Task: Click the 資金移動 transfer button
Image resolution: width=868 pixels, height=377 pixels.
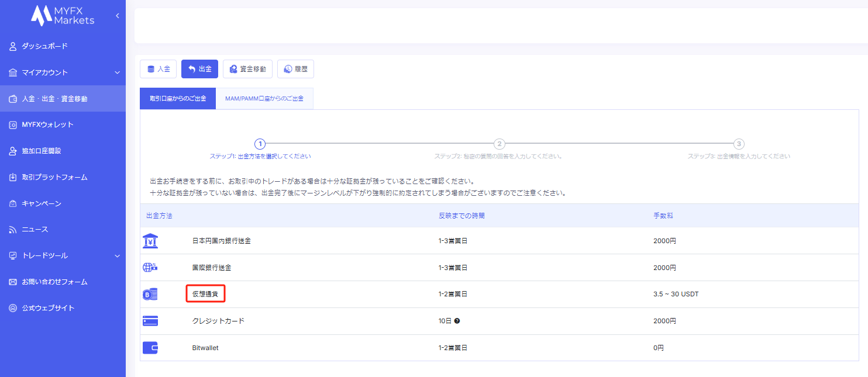Action: [x=247, y=69]
